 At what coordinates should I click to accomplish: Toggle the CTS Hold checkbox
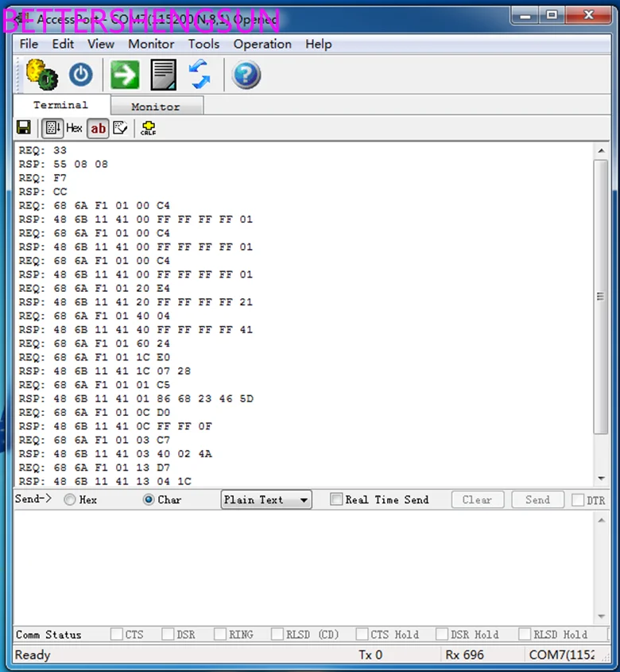(x=362, y=635)
